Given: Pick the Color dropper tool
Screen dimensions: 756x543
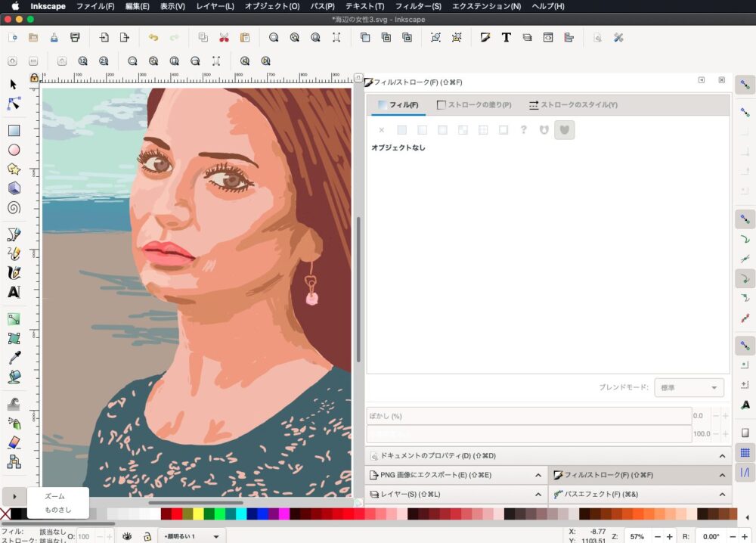Looking at the screenshot, I should (14, 357).
